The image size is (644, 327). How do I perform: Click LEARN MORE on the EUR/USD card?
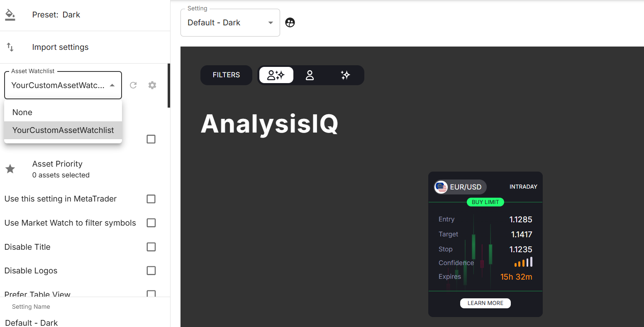[x=485, y=303]
